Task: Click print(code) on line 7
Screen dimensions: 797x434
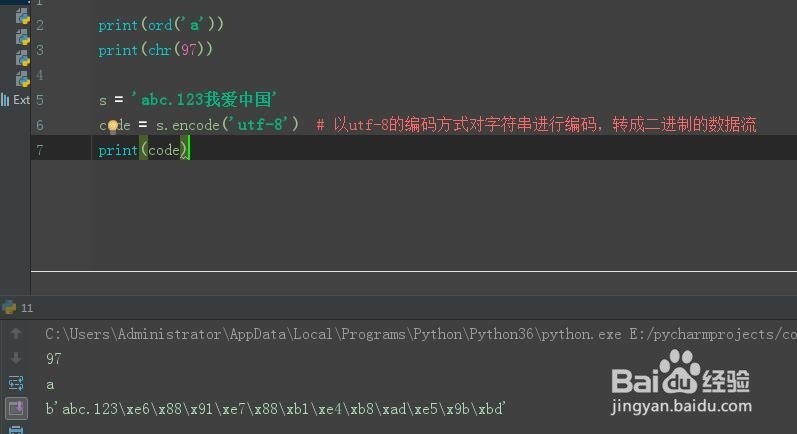Action: (143, 150)
